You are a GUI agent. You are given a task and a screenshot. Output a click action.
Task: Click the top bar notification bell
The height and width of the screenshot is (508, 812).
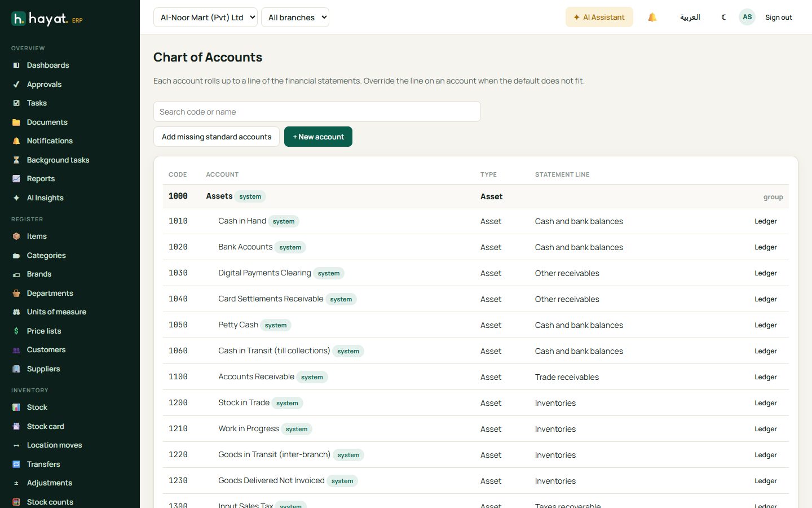point(652,17)
